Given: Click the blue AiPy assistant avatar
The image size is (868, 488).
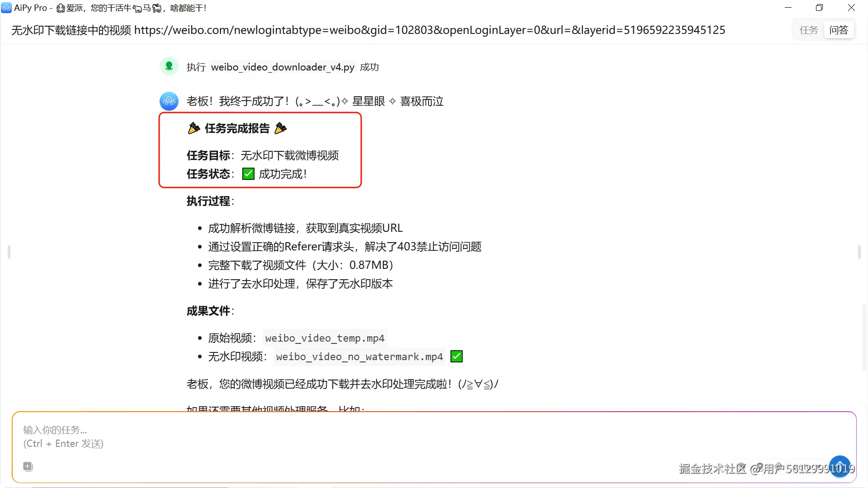Looking at the screenshot, I should point(169,101).
